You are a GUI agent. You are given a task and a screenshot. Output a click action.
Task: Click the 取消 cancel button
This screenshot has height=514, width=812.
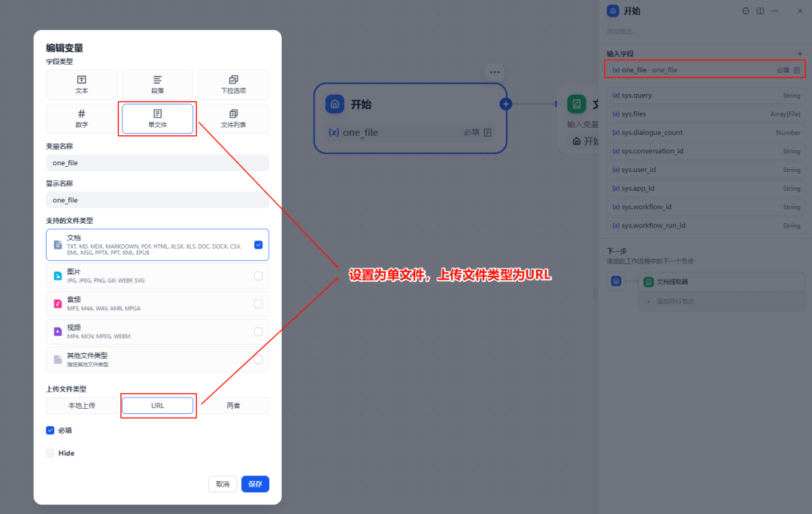(x=223, y=484)
